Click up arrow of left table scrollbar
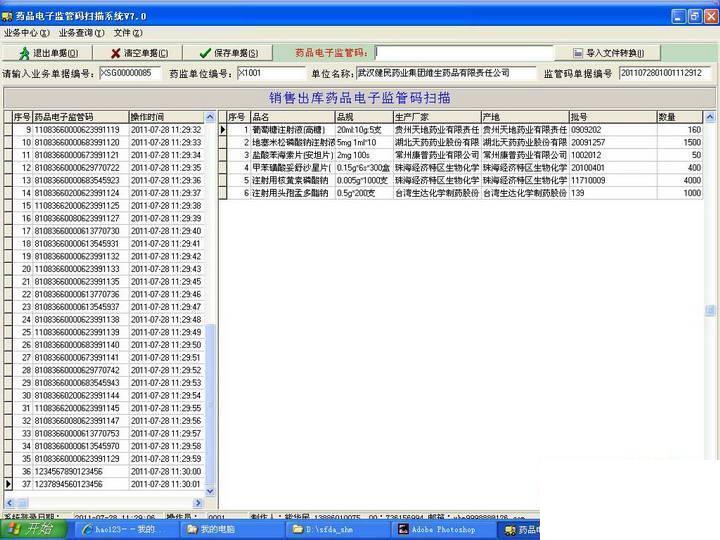 [x=210, y=117]
